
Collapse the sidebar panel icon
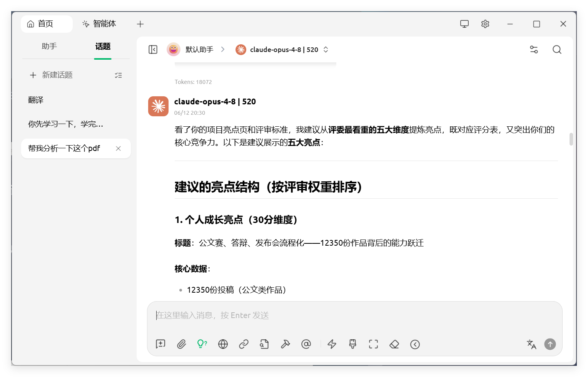(153, 50)
